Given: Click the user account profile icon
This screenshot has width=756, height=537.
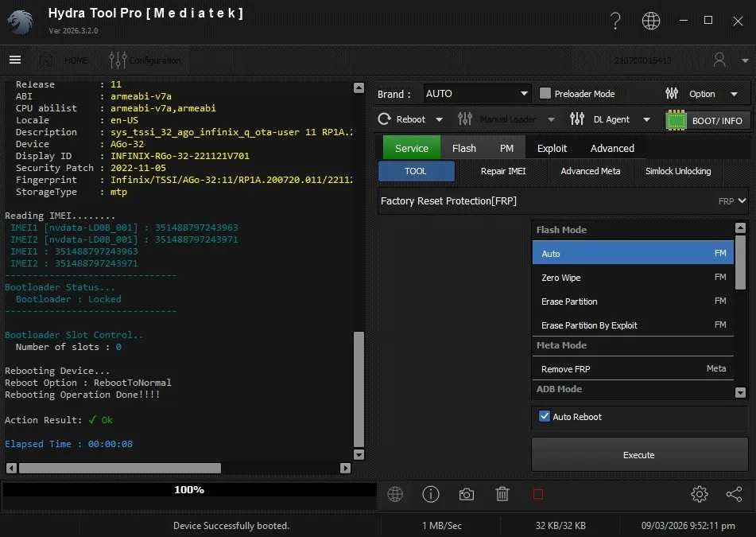Looking at the screenshot, I should pyautogui.click(x=720, y=60).
